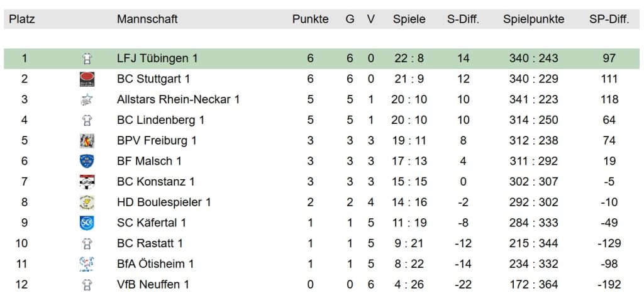The width and height of the screenshot is (644, 305).
Task: Click the VfB Neuffen 1 jersey icon
Action: (x=87, y=284)
